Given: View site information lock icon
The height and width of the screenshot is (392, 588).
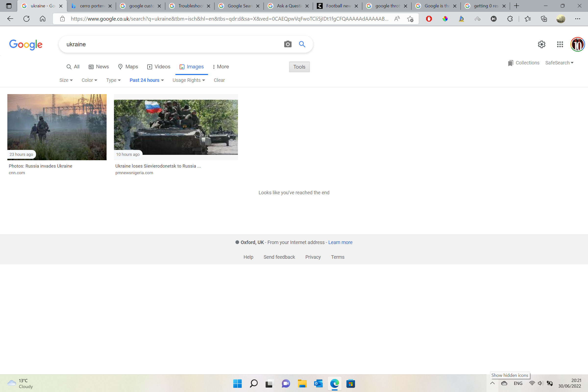Looking at the screenshot, I should [x=62, y=19].
